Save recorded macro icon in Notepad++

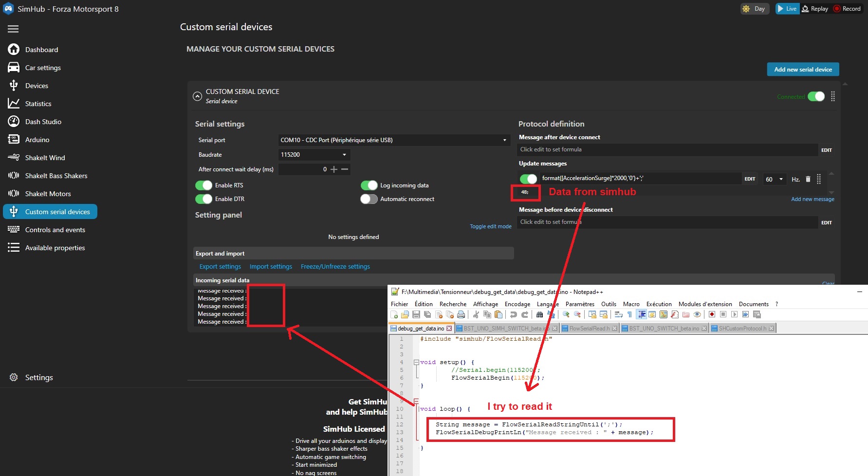click(757, 314)
